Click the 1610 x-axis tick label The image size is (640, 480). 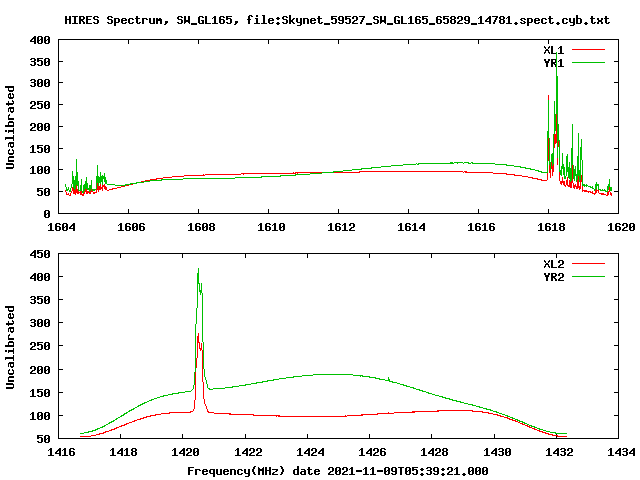271,227
